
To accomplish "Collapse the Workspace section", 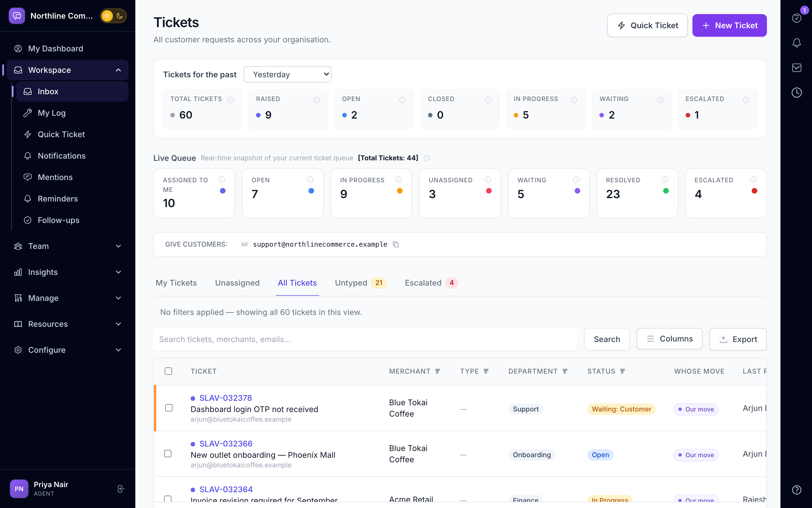I will 67,70.
